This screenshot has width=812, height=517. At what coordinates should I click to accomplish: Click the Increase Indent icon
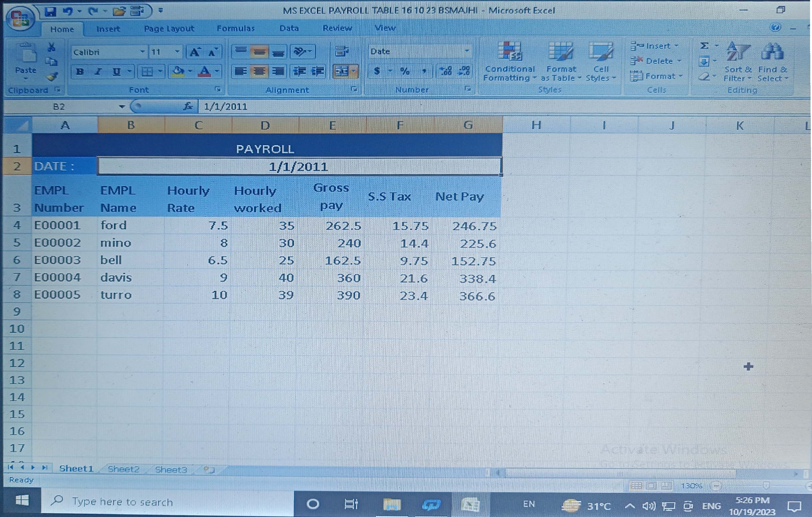[317, 71]
